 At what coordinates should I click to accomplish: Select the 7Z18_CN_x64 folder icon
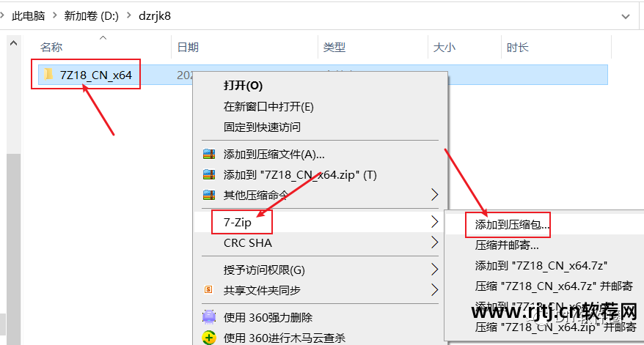pyautogui.click(x=48, y=74)
